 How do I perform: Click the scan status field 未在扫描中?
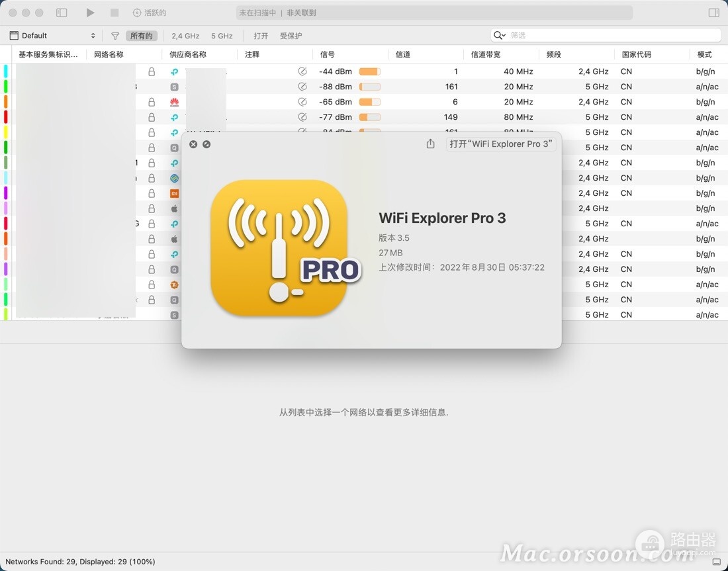(434, 13)
